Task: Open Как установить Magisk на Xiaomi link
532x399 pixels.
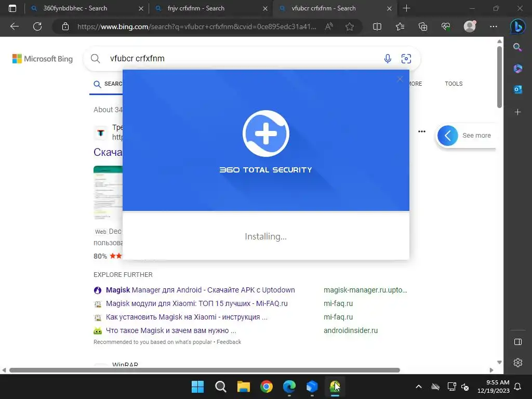Action: (187, 317)
